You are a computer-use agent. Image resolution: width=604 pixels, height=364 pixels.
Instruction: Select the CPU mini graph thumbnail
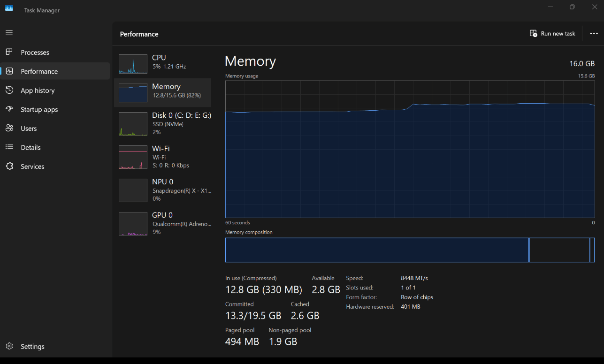point(133,64)
